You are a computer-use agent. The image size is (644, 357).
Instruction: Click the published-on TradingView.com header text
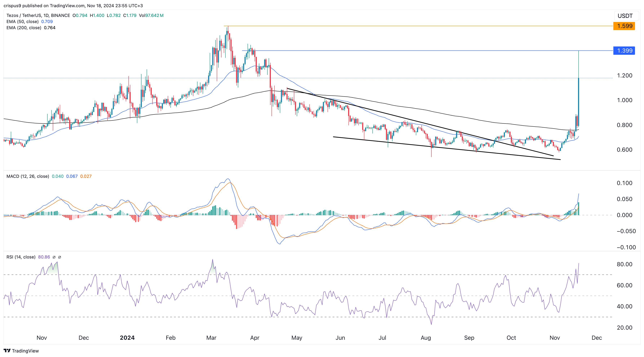[73, 6]
